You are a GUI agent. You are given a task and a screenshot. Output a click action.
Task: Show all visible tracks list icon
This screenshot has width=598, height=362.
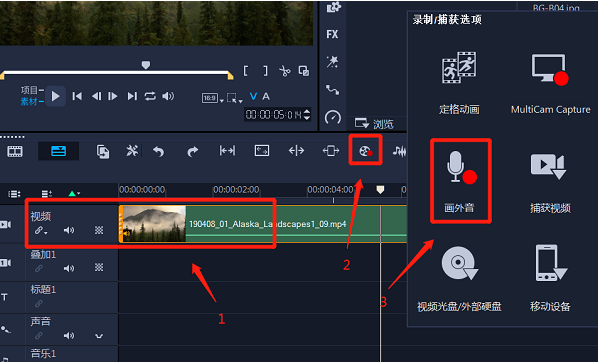(x=14, y=194)
